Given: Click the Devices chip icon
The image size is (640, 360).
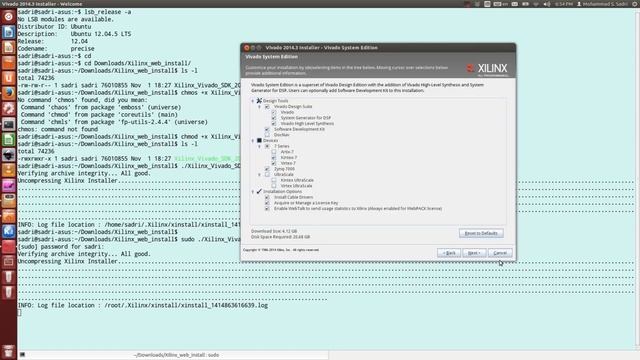Looking at the screenshot, I should [259, 140].
